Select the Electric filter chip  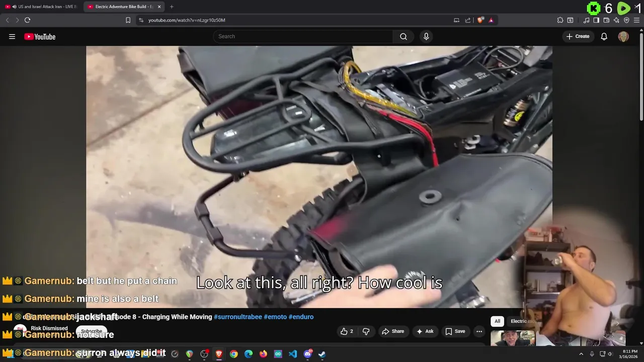point(521,321)
